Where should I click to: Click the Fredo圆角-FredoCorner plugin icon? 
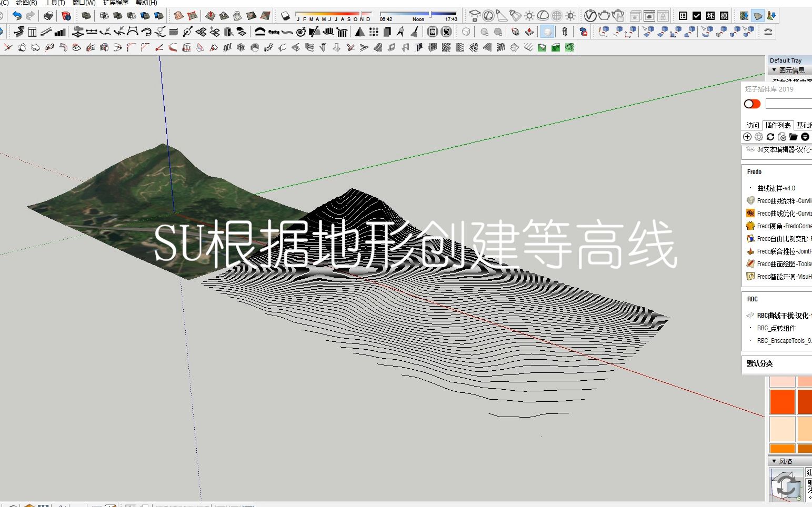[x=750, y=226]
